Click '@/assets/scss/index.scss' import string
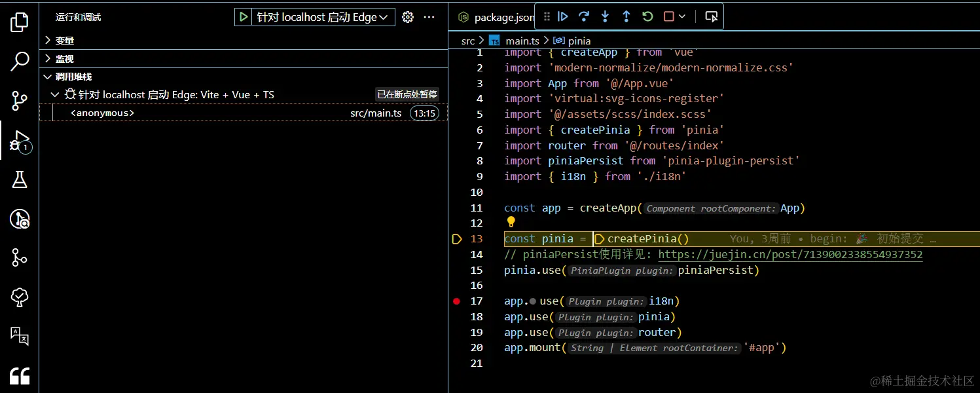The height and width of the screenshot is (393, 980). (630, 115)
